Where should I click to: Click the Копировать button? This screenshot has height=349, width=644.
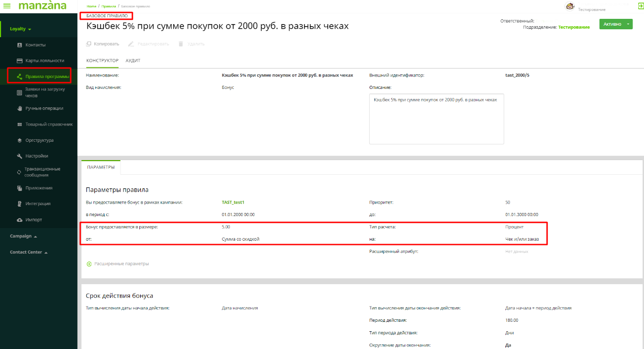click(103, 44)
